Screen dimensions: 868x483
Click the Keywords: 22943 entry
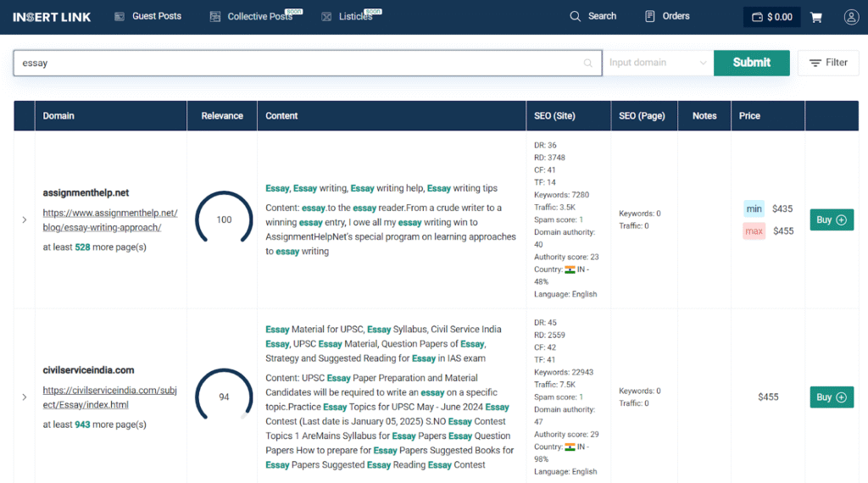click(564, 372)
